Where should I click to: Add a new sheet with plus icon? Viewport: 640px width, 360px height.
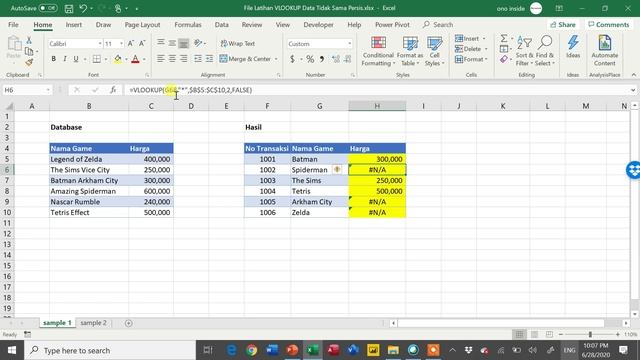pyautogui.click(x=129, y=323)
